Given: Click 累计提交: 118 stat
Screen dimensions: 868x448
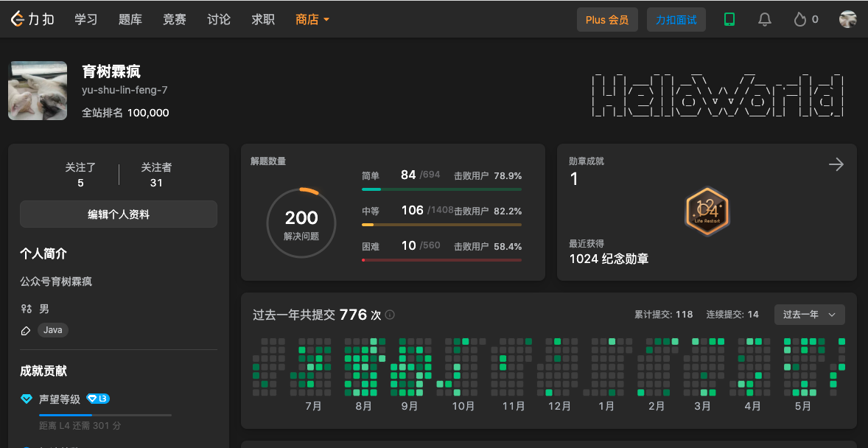Looking at the screenshot, I should point(664,315).
